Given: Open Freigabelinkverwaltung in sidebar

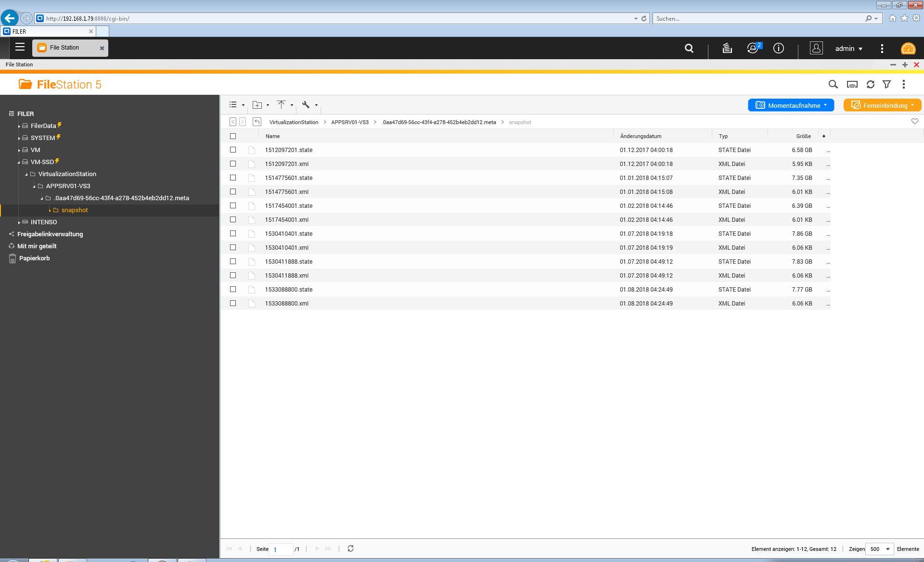Looking at the screenshot, I should tap(50, 234).
